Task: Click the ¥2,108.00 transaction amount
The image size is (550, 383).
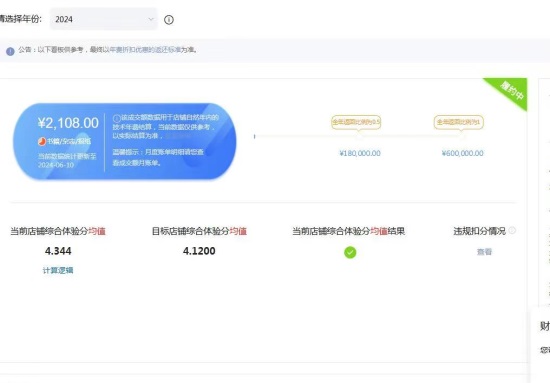Action: click(x=68, y=123)
